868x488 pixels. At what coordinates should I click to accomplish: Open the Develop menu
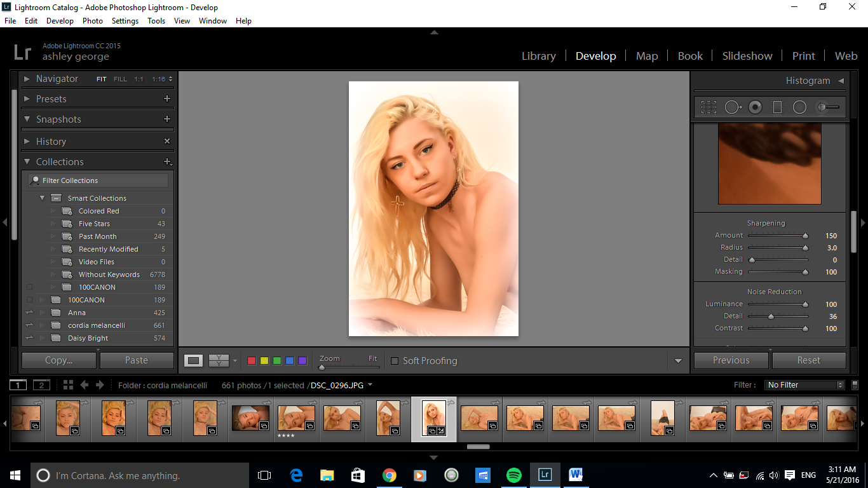click(x=60, y=20)
